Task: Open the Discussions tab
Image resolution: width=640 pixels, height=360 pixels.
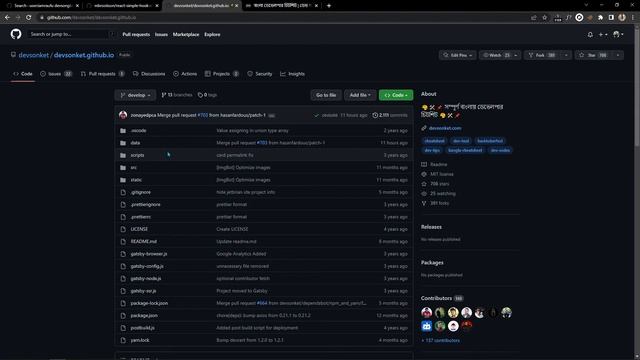Action: (x=149, y=74)
